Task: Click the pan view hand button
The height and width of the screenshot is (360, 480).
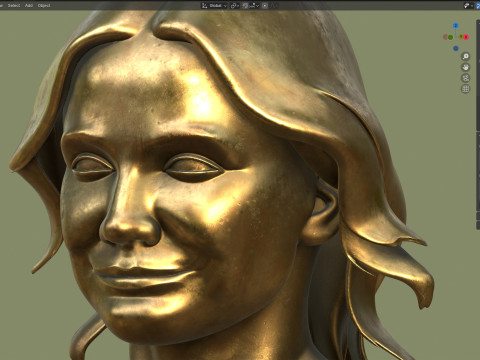Action: coord(466,67)
